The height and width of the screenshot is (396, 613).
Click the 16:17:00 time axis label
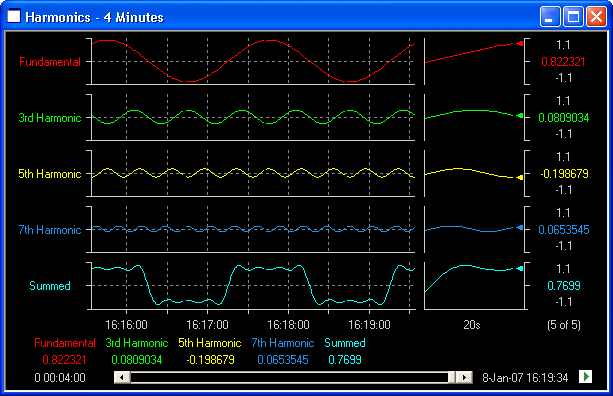point(207,324)
